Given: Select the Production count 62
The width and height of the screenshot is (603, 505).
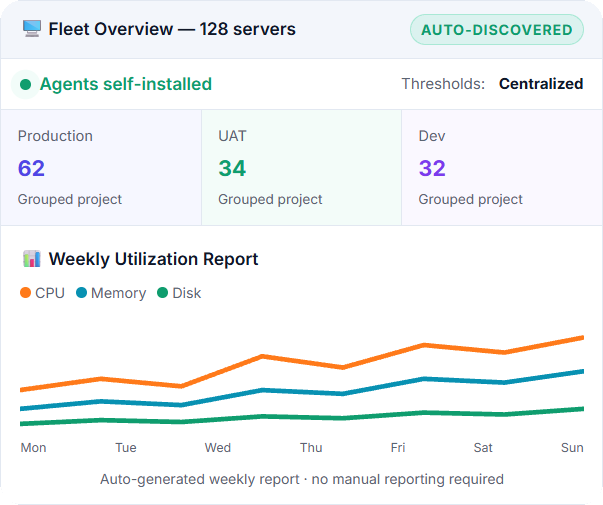Looking at the screenshot, I should tap(31, 168).
